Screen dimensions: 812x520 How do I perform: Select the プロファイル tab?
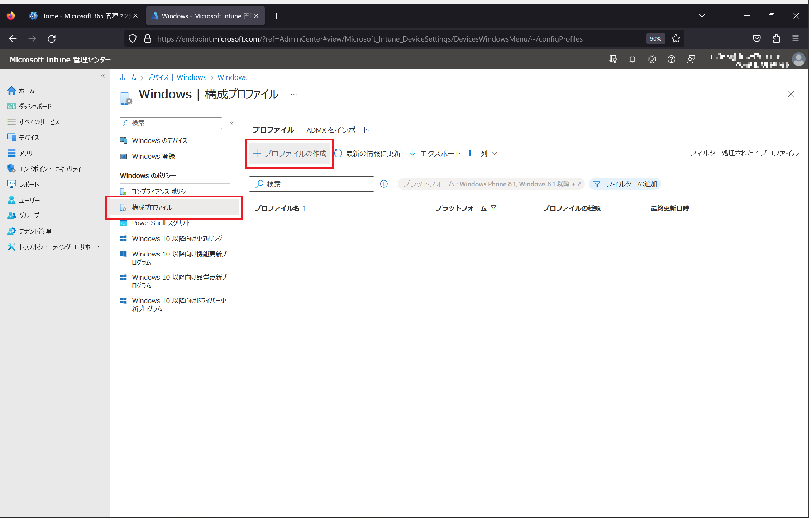click(x=274, y=130)
